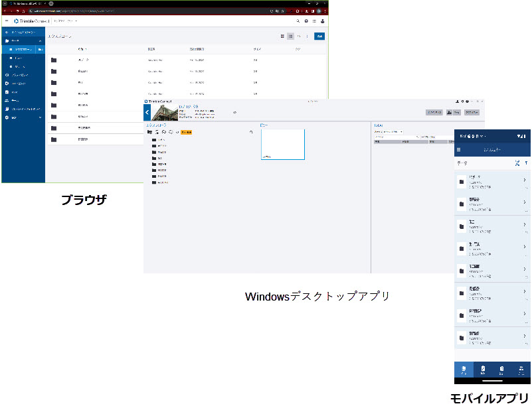This screenshot has height=418, width=532.
Task: Click the user icon in the desktop app title bar
Action: click(457, 102)
